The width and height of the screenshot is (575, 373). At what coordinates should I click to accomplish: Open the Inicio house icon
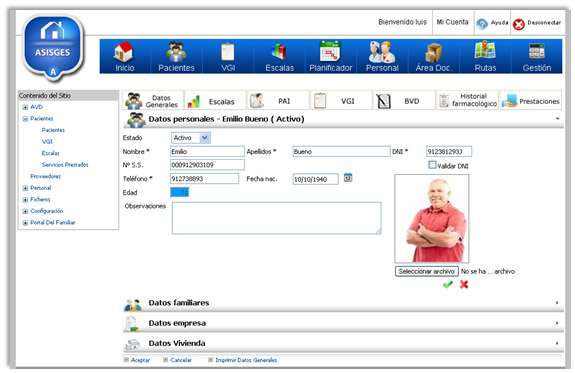click(124, 51)
